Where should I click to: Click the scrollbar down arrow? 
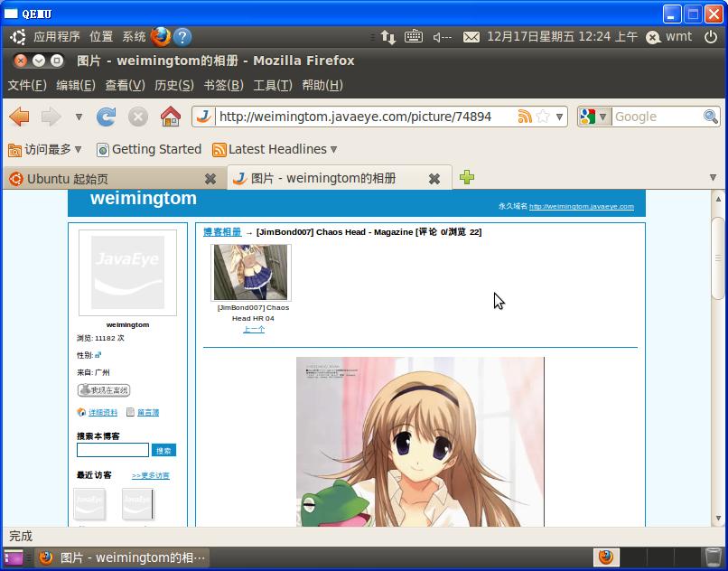tap(718, 518)
